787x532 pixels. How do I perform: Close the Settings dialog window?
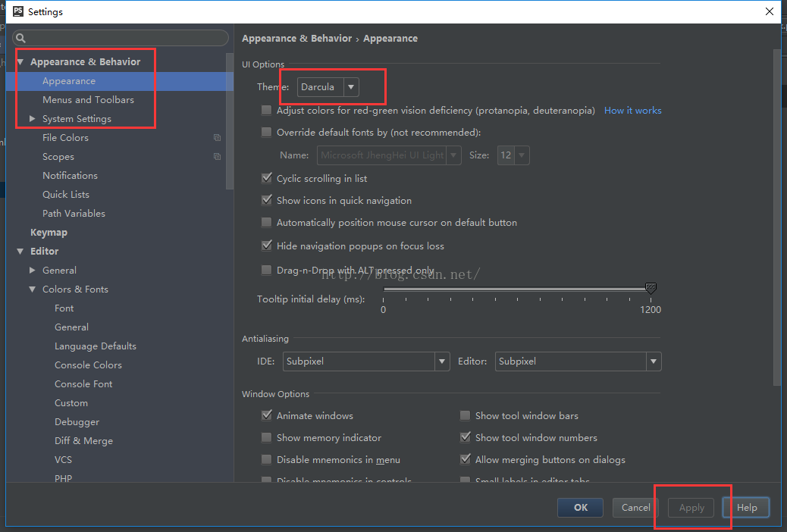click(x=769, y=11)
